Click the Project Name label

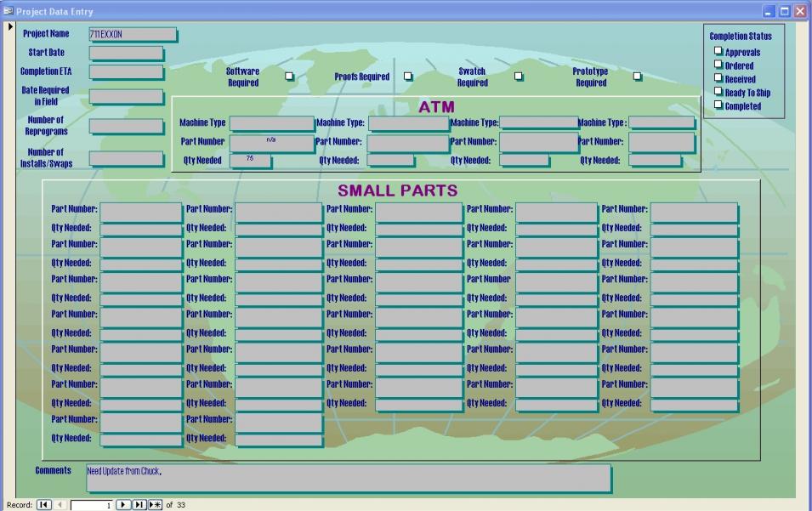(x=46, y=34)
